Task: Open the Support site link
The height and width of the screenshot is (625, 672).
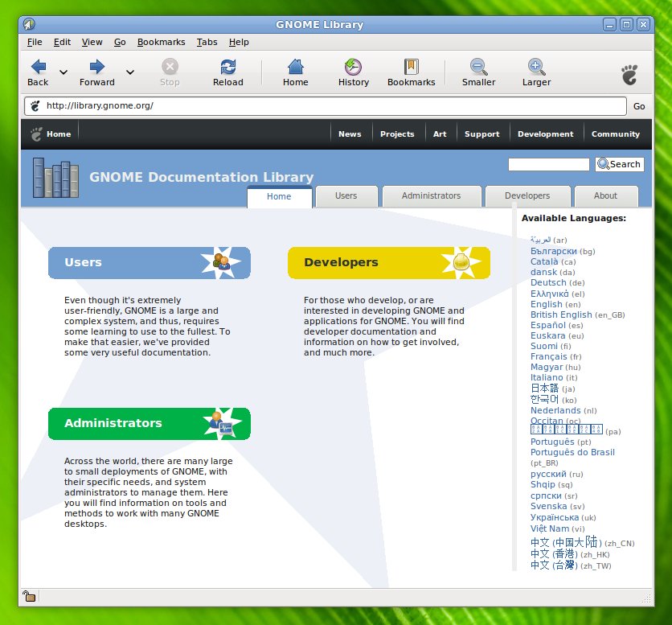Action: tap(481, 134)
